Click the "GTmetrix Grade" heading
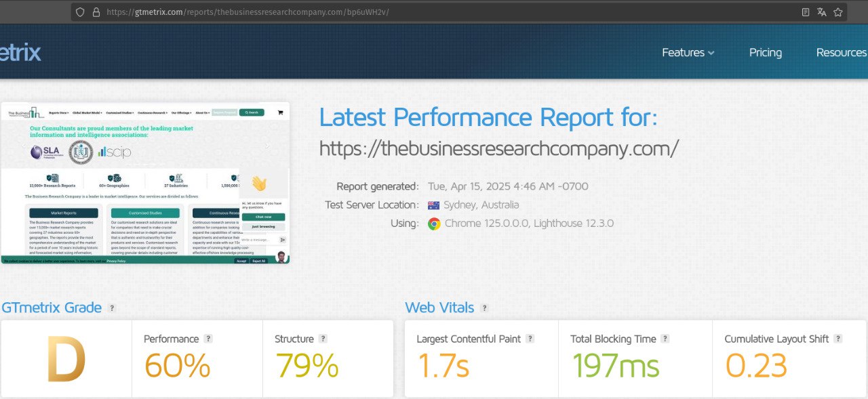The height and width of the screenshot is (399, 868). click(52, 308)
